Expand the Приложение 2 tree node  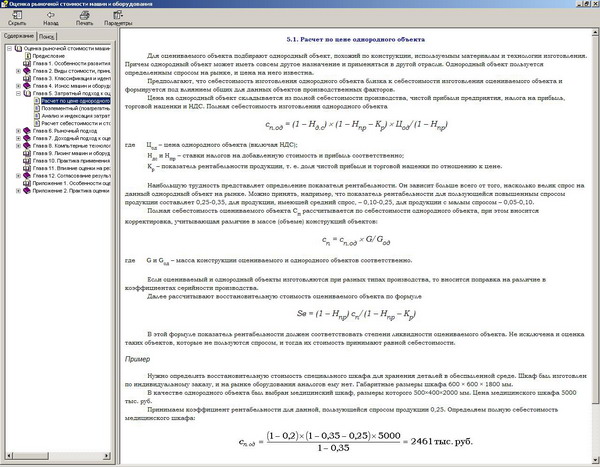pos(18,191)
